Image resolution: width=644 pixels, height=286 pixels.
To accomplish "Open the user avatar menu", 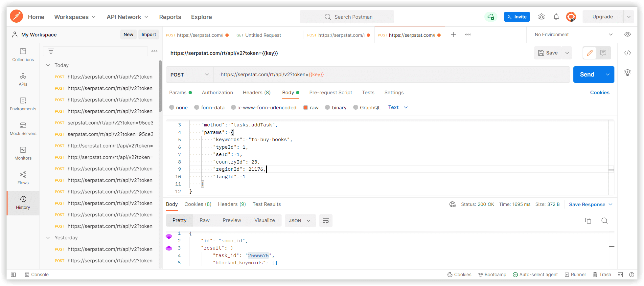I will [571, 17].
